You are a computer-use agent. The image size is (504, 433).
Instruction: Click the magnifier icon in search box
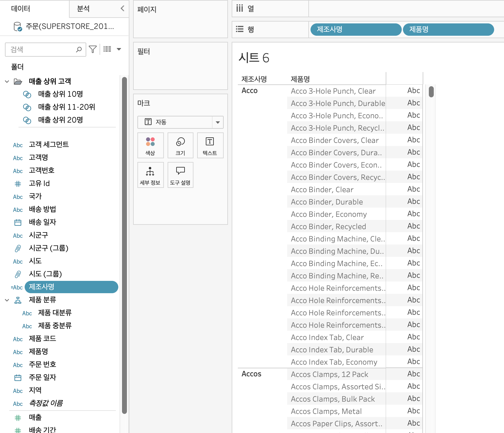tap(79, 49)
